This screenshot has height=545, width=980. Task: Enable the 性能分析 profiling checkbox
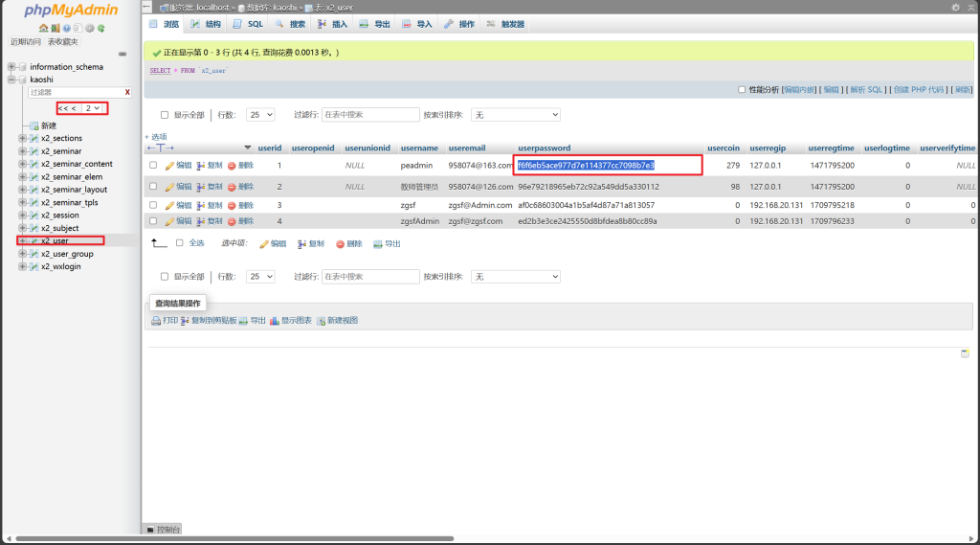click(x=742, y=89)
